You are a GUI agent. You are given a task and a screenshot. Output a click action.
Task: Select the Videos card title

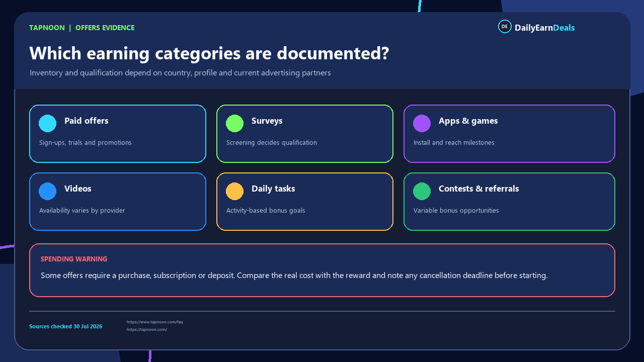[x=78, y=189]
